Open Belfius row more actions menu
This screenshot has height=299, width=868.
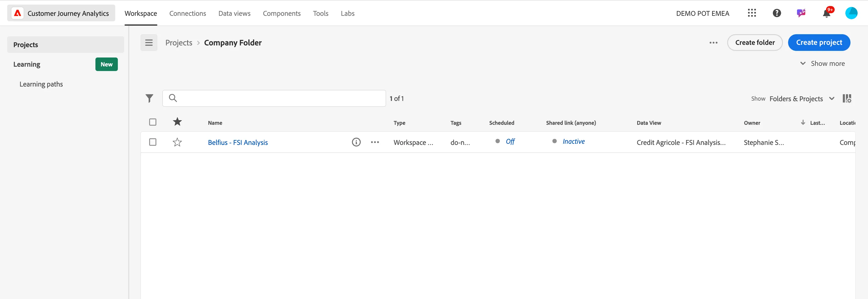point(375,142)
